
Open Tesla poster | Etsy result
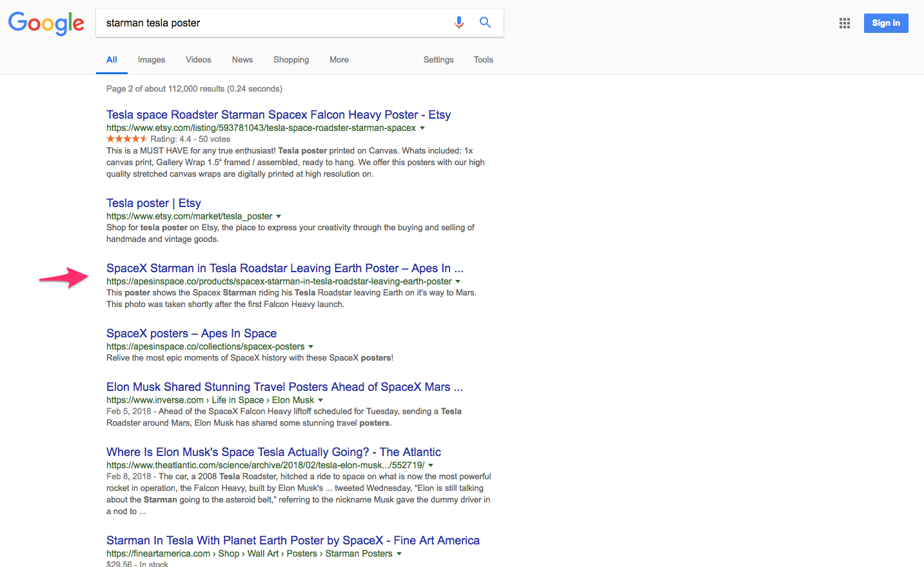(x=153, y=203)
